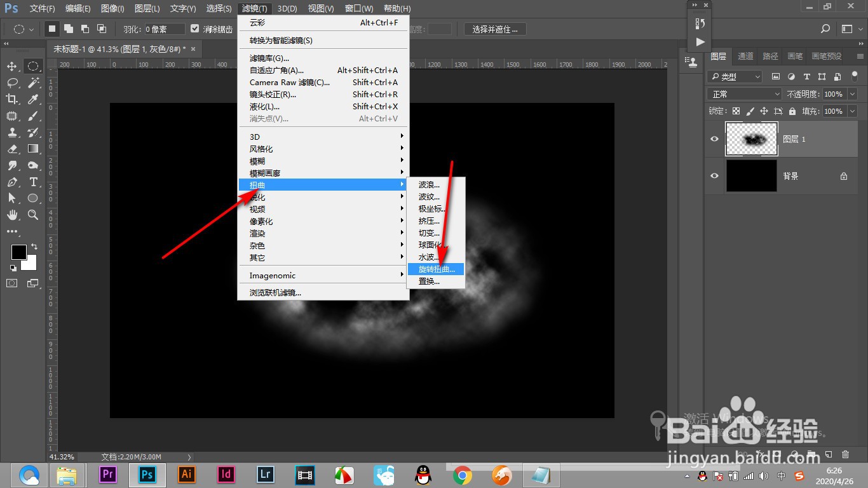Select the Eraser tool

pyautogui.click(x=11, y=149)
